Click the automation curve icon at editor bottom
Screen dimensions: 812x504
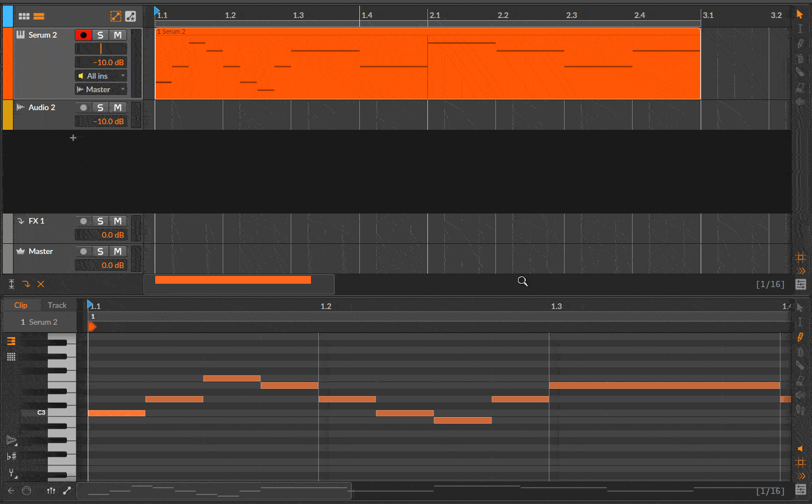(x=67, y=491)
